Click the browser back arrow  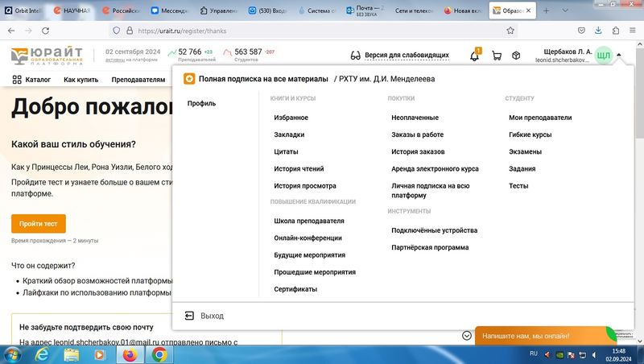[x=11, y=31]
